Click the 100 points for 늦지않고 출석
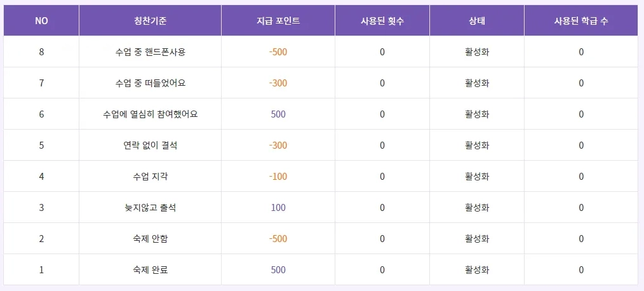Viewport: 644px width, 291px height. pos(278,208)
